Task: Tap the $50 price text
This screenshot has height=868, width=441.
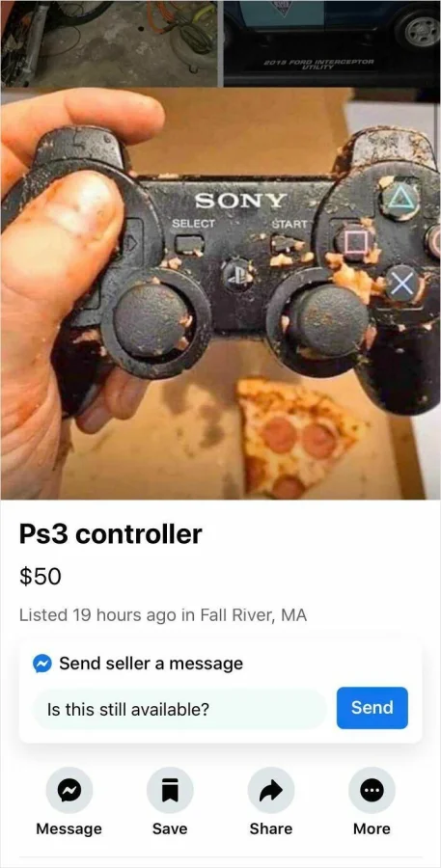Action: 40,577
